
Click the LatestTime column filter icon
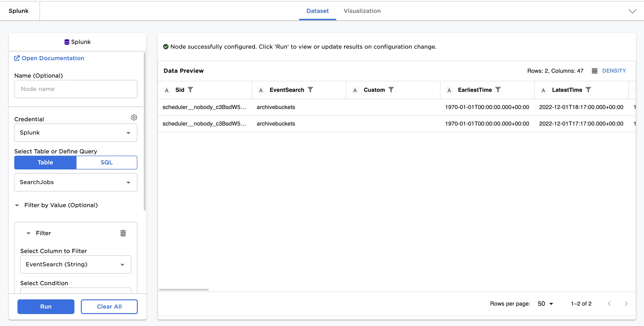588,90
